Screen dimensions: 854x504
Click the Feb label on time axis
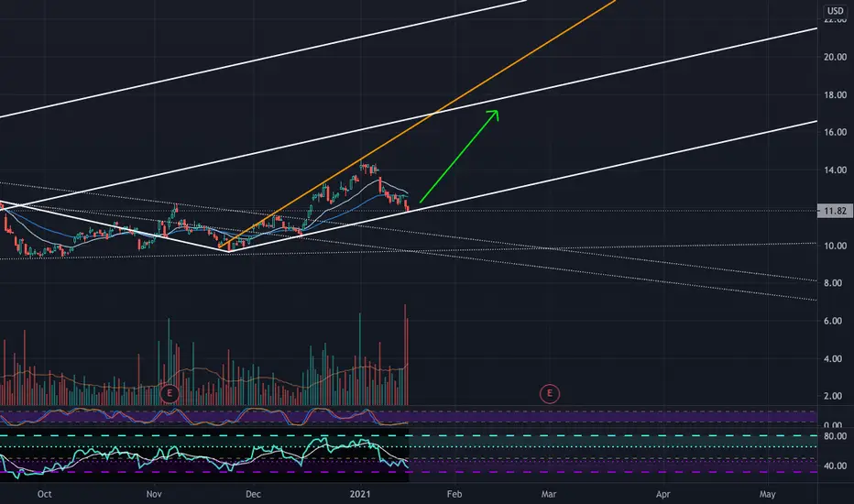click(454, 494)
